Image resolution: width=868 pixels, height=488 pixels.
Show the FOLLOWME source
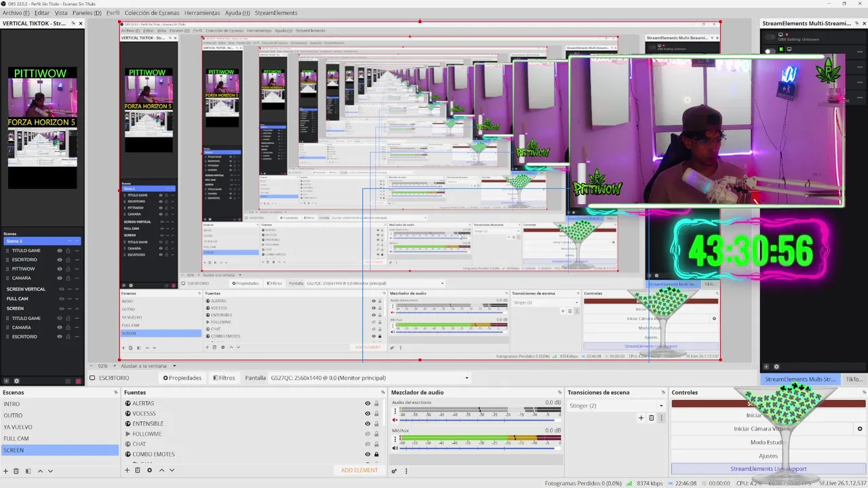[x=368, y=434]
